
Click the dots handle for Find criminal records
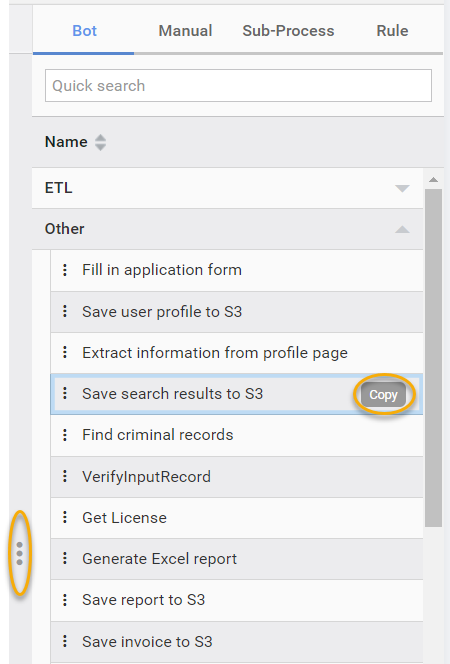pyautogui.click(x=65, y=435)
